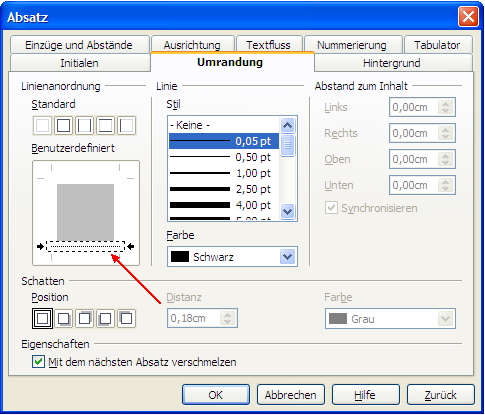This screenshot has width=485, height=415.
Task: Open the Schwarz line color dropdown
Action: [x=232, y=257]
